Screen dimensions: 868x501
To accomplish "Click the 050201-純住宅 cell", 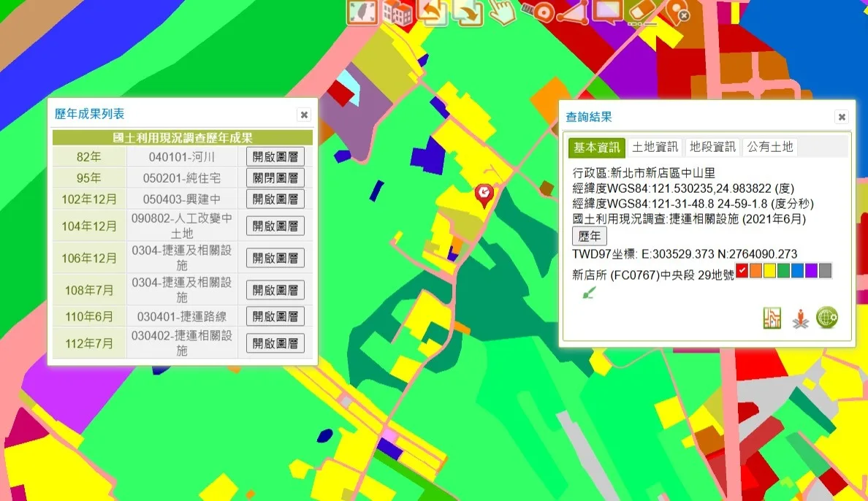I will point(182,177).
